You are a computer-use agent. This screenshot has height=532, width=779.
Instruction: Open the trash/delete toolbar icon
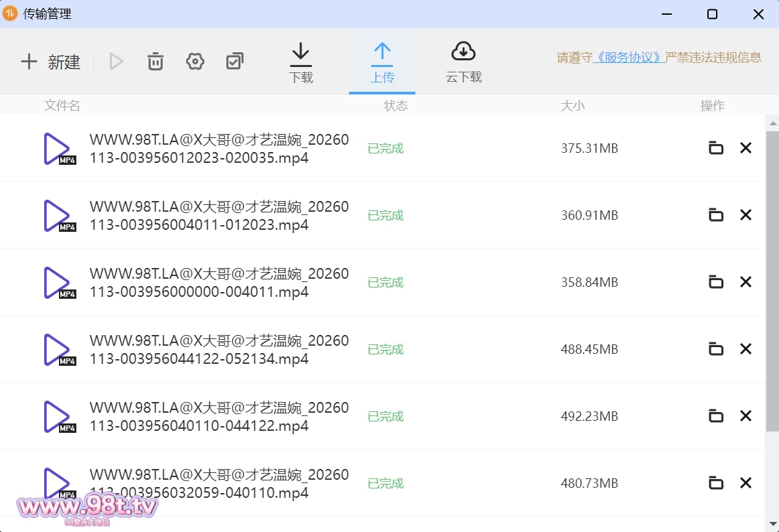155,61
